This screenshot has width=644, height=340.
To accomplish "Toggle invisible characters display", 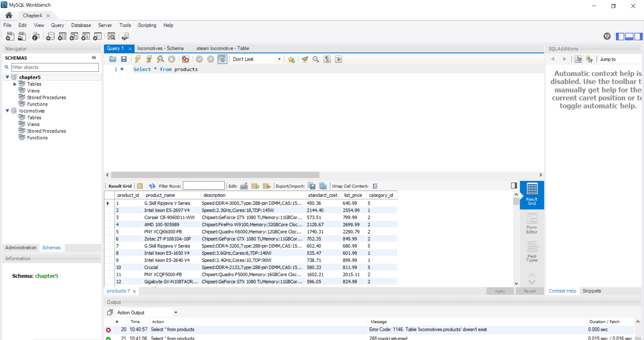I will click(x=327, y=59).
